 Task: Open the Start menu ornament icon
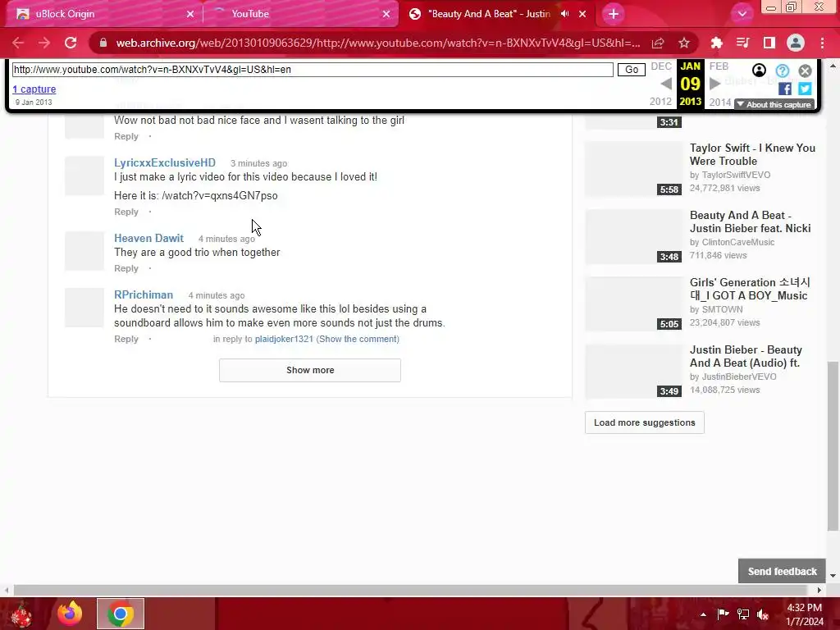coord(21,614)
